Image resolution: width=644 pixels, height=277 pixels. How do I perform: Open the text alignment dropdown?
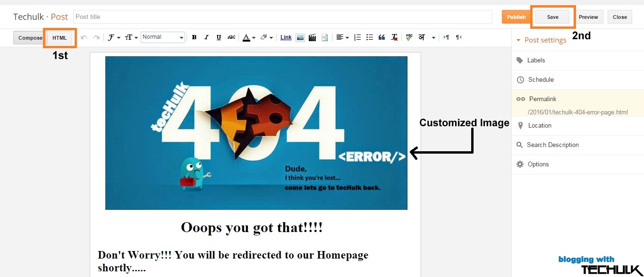pos(342,37)
